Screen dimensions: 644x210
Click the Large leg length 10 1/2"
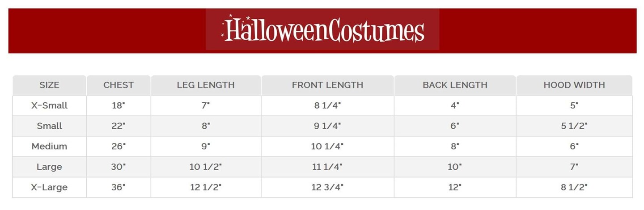[206, 167]
